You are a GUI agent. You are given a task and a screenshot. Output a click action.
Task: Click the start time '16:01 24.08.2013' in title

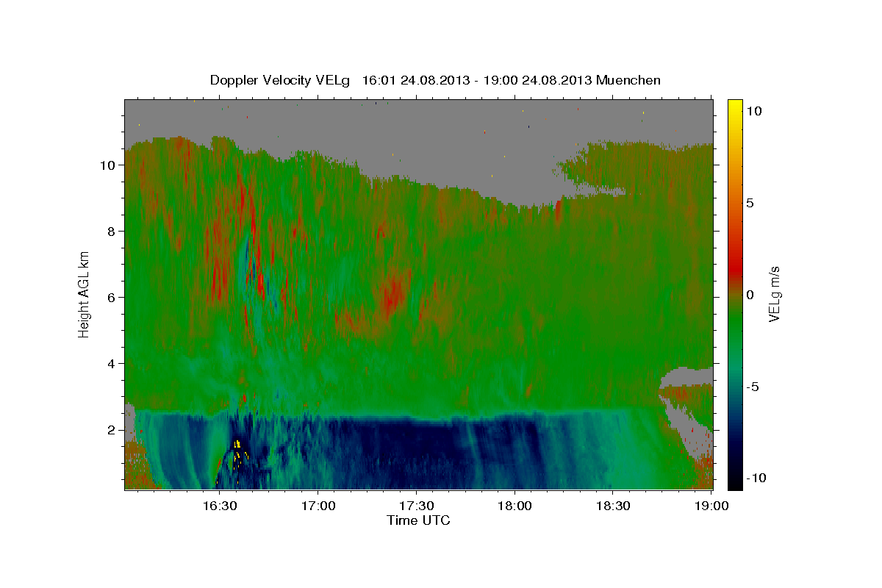(x=415, y=80)
